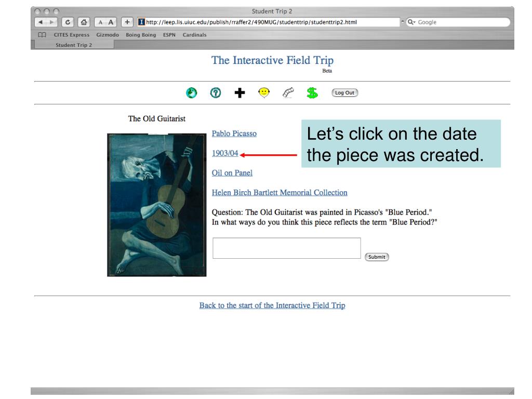Click The Interactive Field Trip heading

point(272,60)
